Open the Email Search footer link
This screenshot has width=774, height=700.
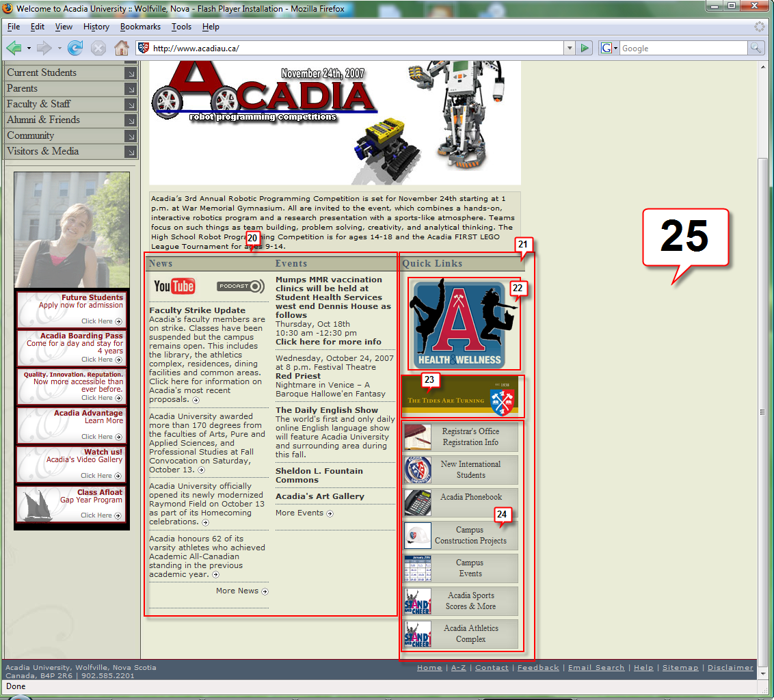(x=596, y=667)
